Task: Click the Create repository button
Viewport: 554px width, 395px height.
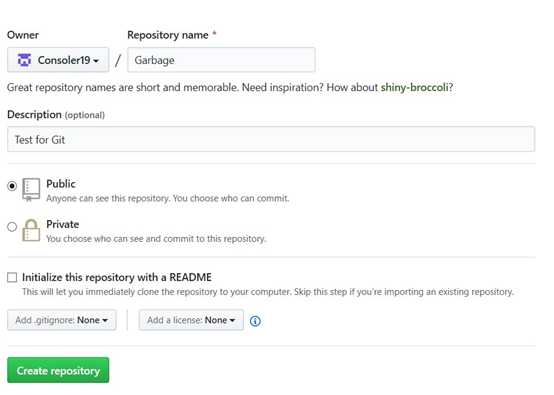Action: tap(58, 370)
